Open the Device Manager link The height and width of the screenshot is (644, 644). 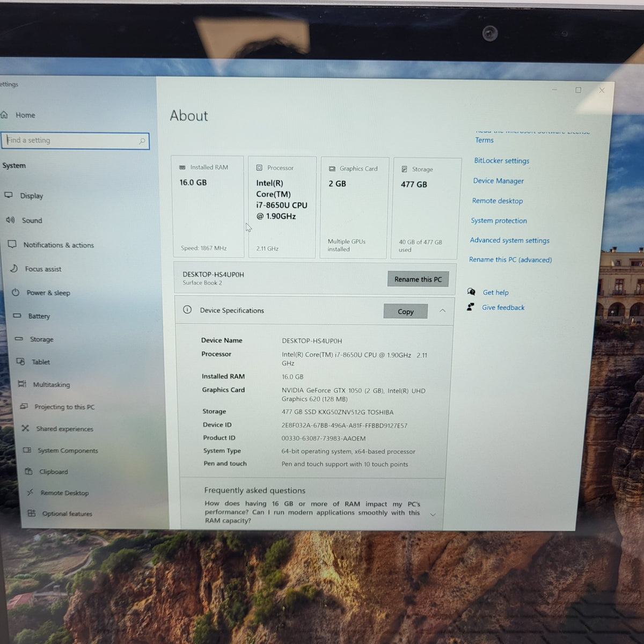pyautogui.click(x=498, y=181)
